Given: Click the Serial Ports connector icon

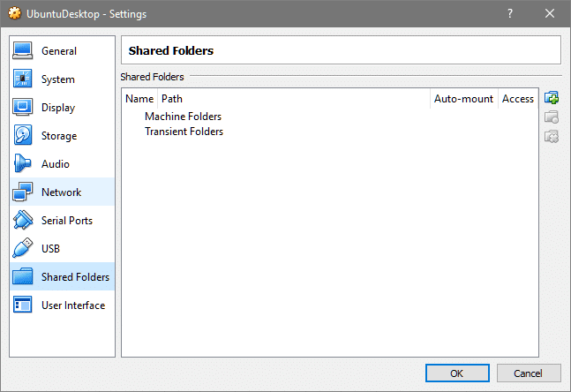Looking at the screenshot, I should [x=23, y=221].
